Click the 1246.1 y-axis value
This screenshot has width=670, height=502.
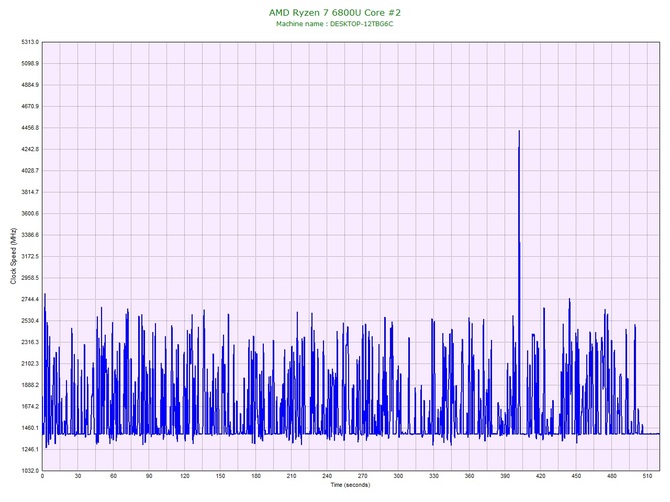pyautogui.click(x=30, y=449)
